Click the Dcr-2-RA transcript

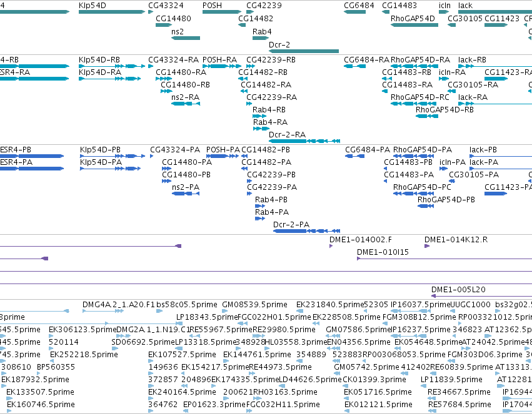(x=304, y=141)
